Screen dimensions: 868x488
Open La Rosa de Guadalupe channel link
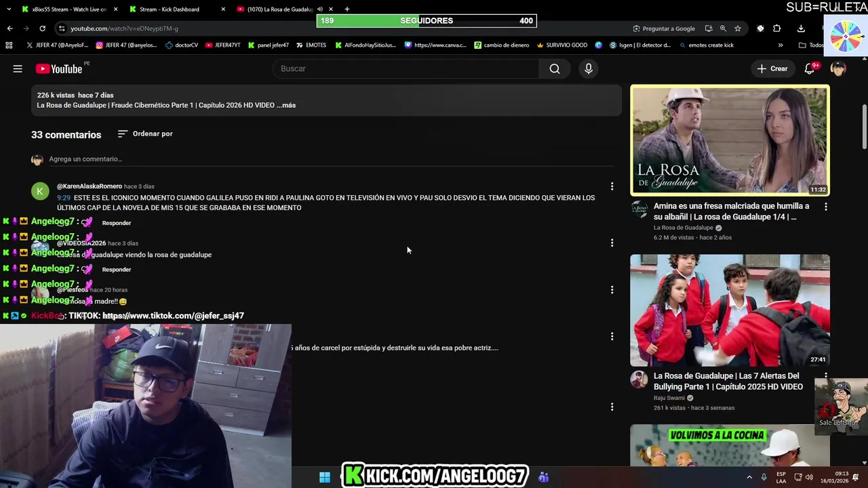click(683, 228)
